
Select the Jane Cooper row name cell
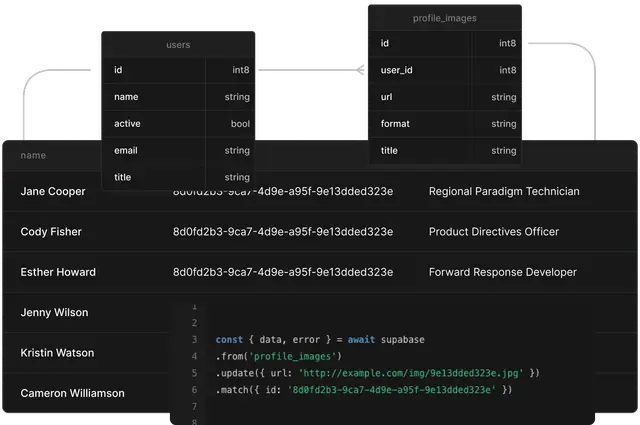53,191
